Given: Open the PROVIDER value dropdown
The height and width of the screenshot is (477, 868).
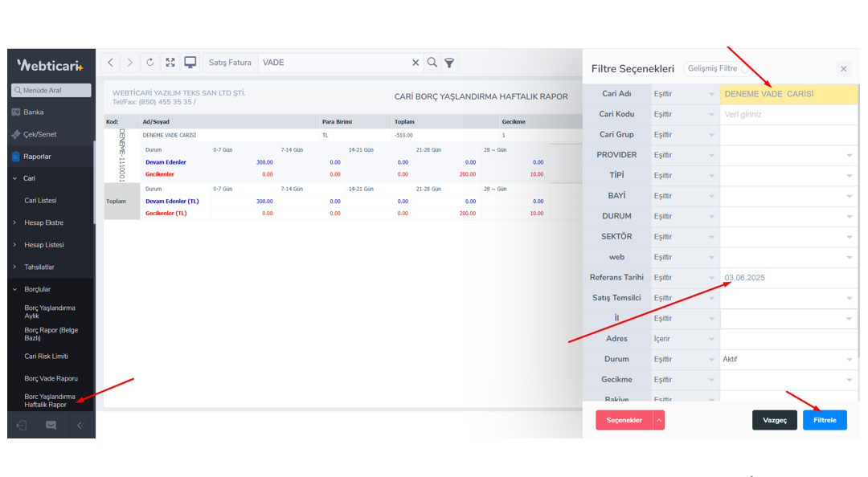Looking at the screenshot, I should 789,155.
